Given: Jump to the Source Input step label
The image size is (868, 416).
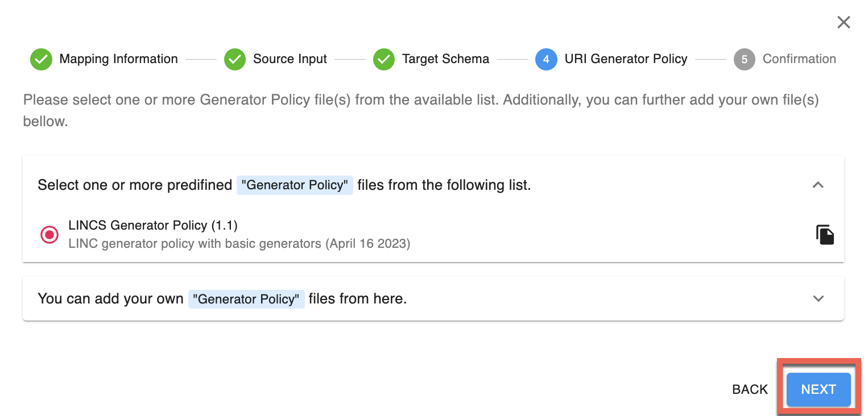Looking at the screenshot, I should pos(290,59).
